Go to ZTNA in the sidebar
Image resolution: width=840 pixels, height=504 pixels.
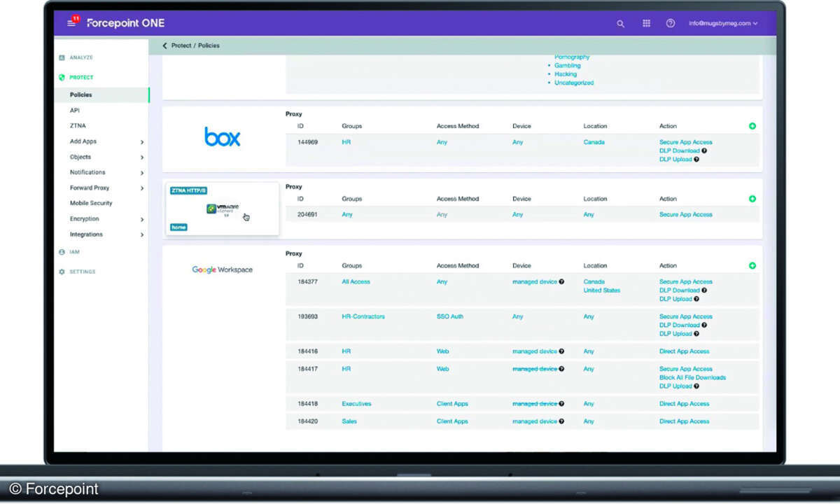pyautogui.click(x=78, y=126)
